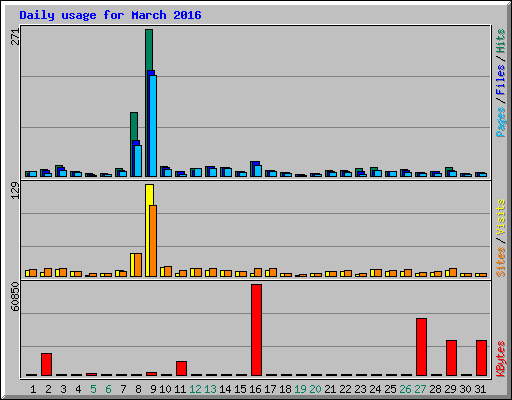Click day label 11 on the x-axis
The width and height of the screenshot is (512, 400).
[180, 389]
